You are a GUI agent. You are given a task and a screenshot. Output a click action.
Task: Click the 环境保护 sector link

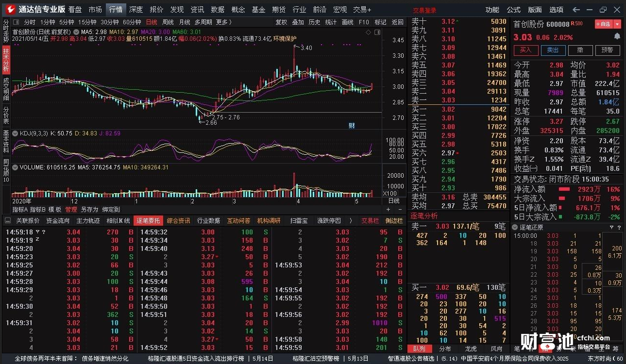(x=285, y=39)
